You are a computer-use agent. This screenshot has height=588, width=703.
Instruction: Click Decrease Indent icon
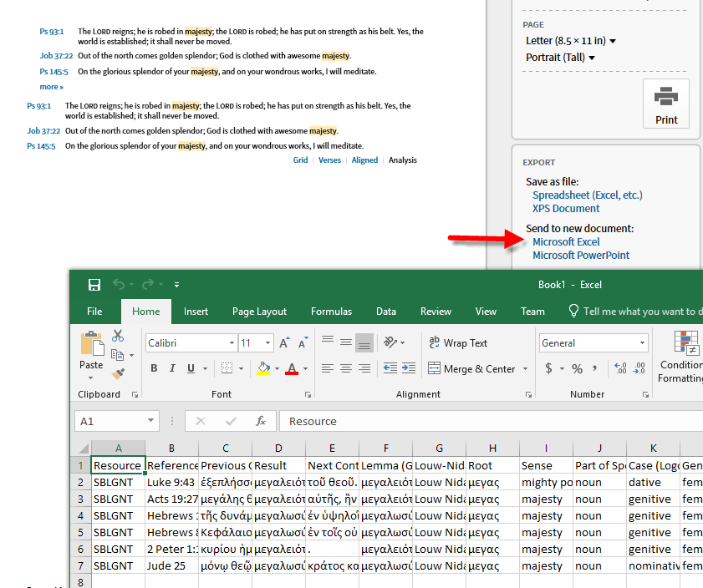[x=390, y=368]
